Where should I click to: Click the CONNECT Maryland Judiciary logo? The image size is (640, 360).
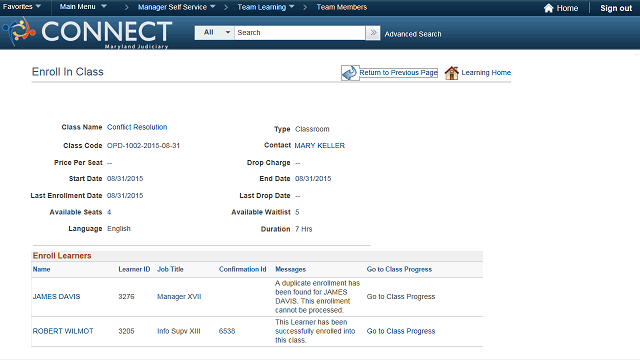[87, 33]
